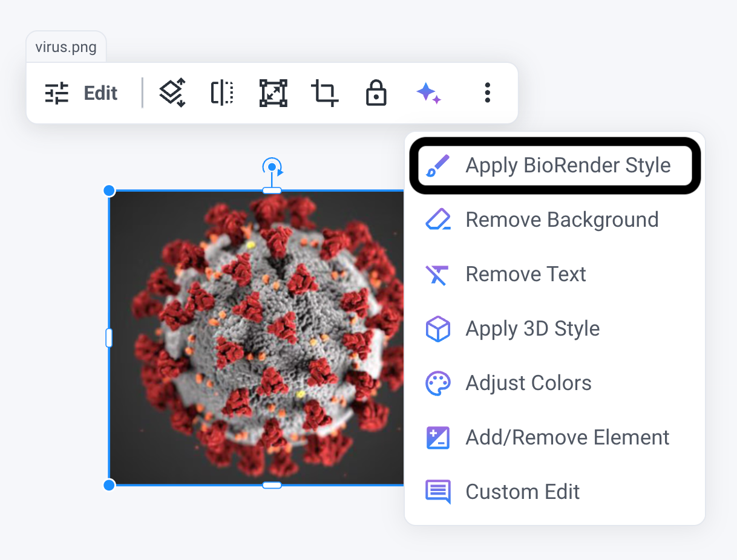This screenshot has height=560, width=737.
Task: Click the Edit text button
Action: click(100, 94)
